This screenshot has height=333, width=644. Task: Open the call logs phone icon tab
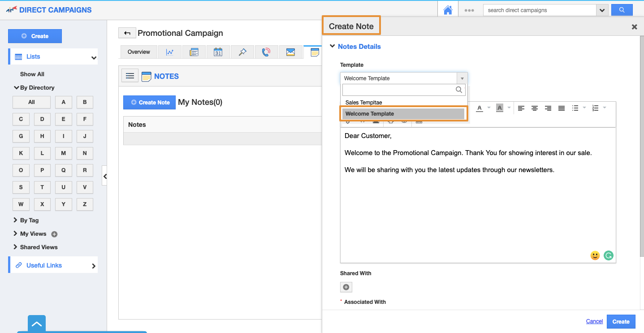(x=266, y=52)
